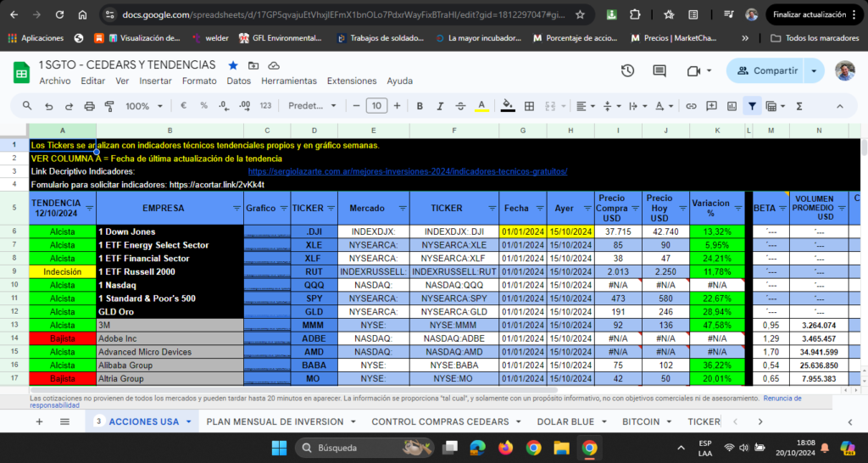Open the fill color picker
The height and width of the screenshot is (463, 868).
tap(508, 106)
